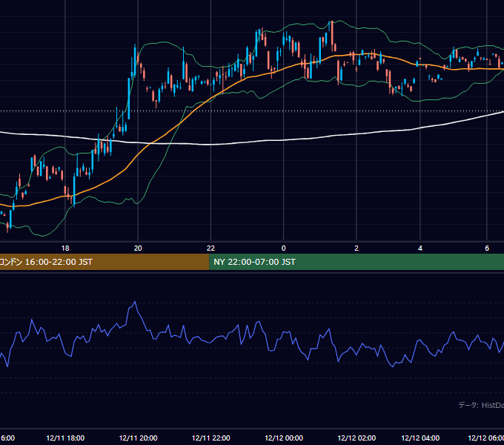This screenshot has width=504, height=445.
Task: Click the 12/12 04:00 date label
Action: (x=420, y=438)
